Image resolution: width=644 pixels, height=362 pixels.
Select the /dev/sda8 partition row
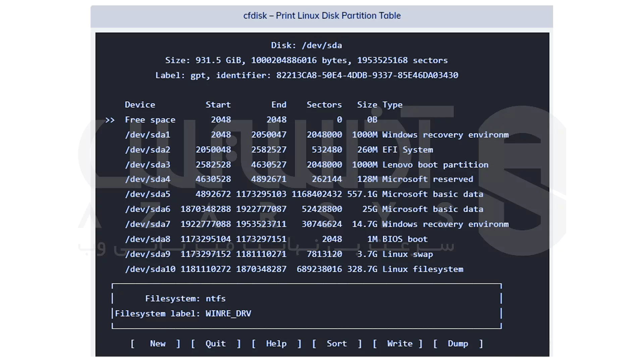click(276, 239)
